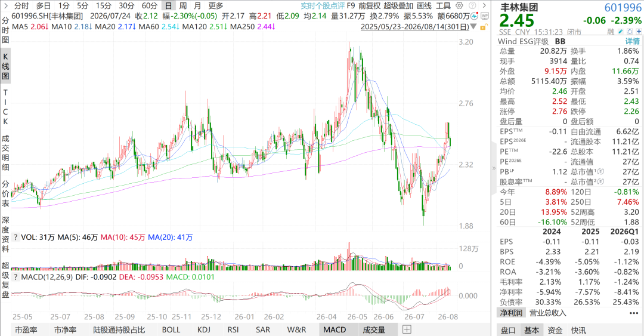Click the VOL indicator question-mark icon
644x336 pixels.
point(16,238)
